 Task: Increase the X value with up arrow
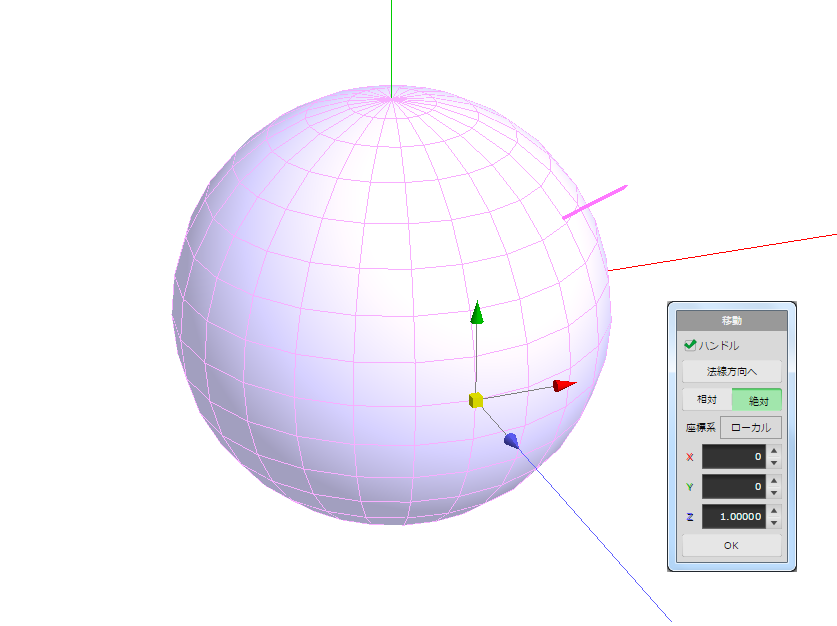pyautogui.click(x=773, y=452)
